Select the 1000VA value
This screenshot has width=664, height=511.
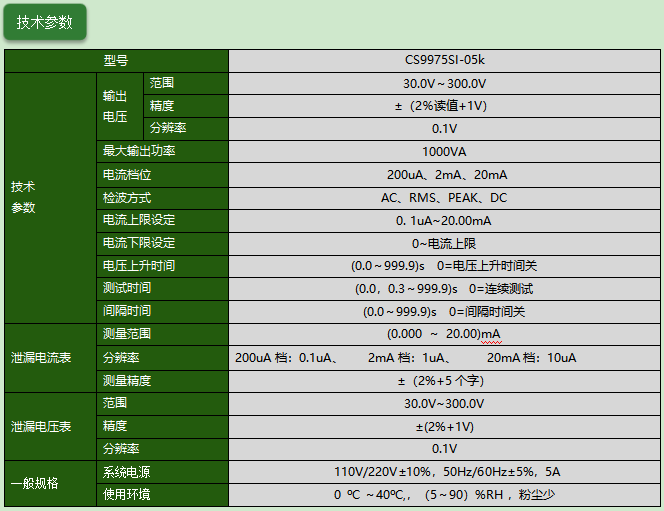[x=444, y=152]
